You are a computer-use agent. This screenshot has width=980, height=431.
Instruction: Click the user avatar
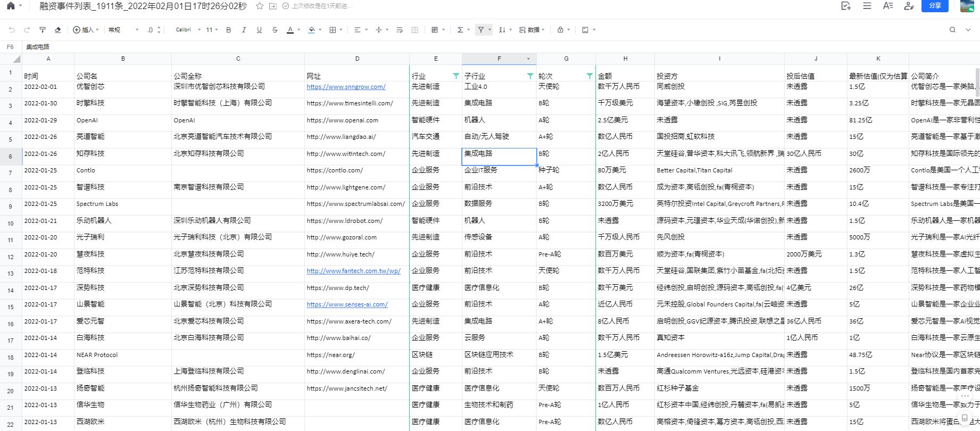point(967,6)
